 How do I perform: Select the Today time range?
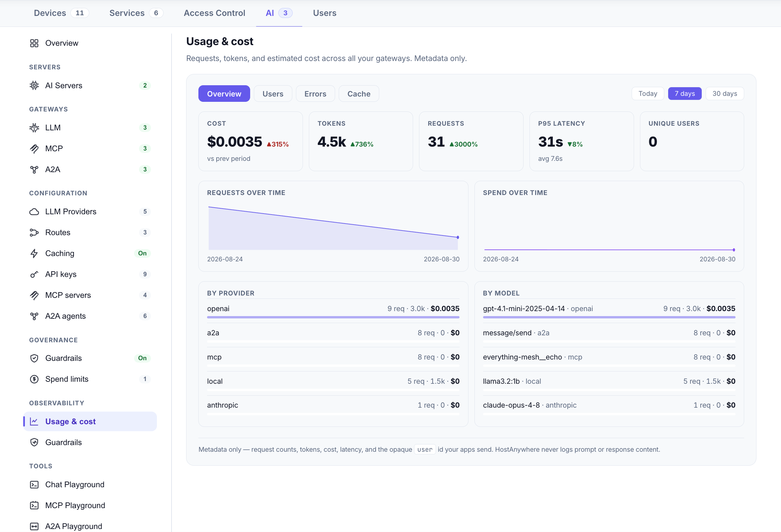coord(648,94)
